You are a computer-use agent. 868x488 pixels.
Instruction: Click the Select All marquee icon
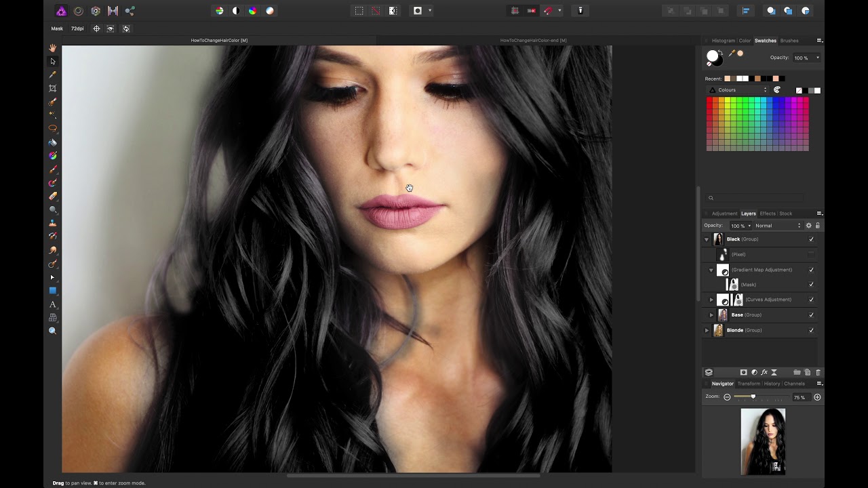359,11
